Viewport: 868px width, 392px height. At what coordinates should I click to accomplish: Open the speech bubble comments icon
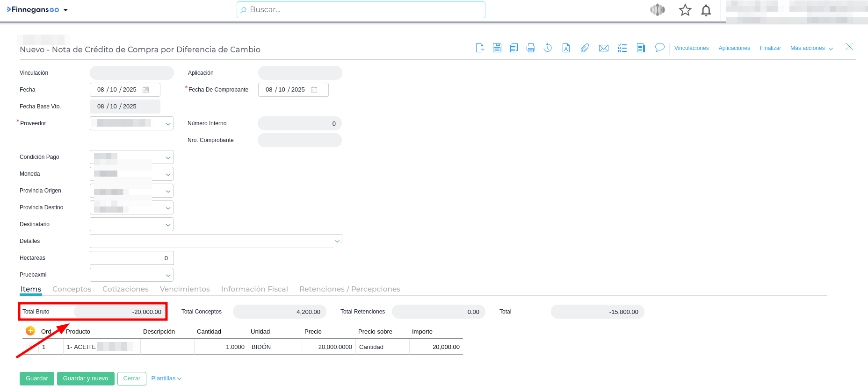pyautogui.click(x=659, y=48)
